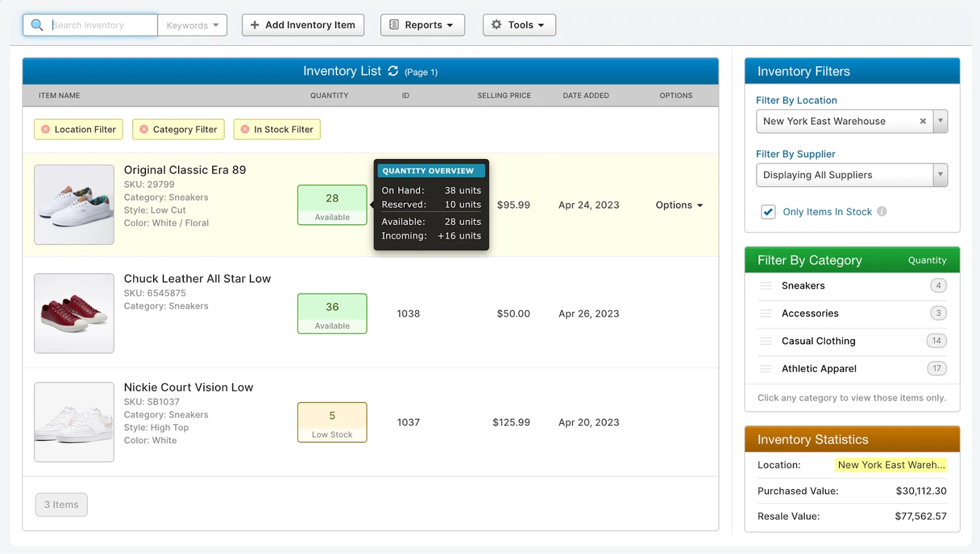Grab the Casual Clothing drag handle

click(x=766, y=341)
